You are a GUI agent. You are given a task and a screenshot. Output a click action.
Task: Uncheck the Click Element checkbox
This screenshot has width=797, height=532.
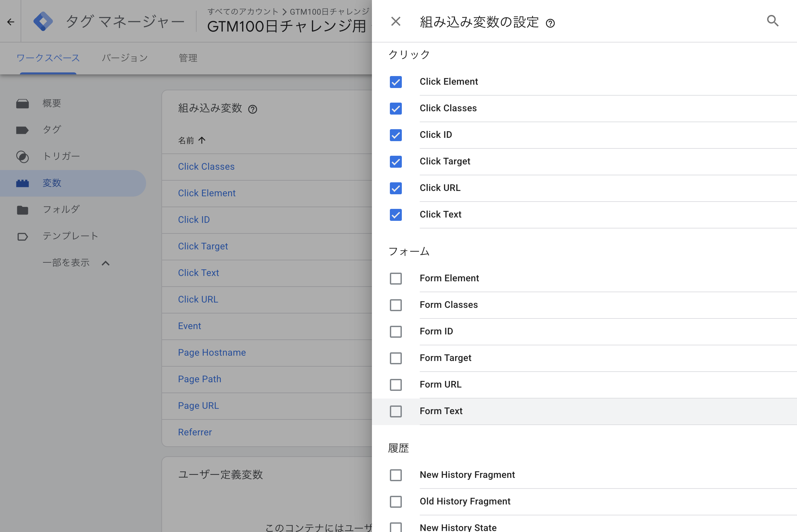coord(396,82)
